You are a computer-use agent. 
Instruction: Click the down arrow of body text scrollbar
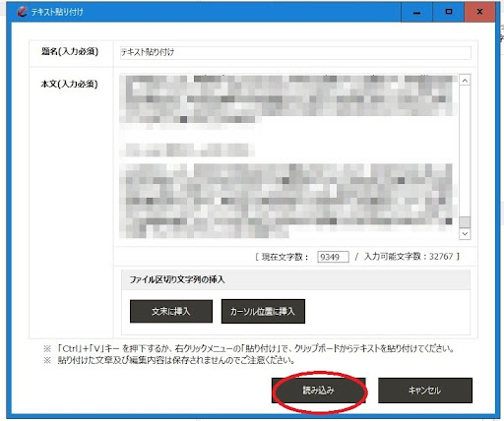465,234
